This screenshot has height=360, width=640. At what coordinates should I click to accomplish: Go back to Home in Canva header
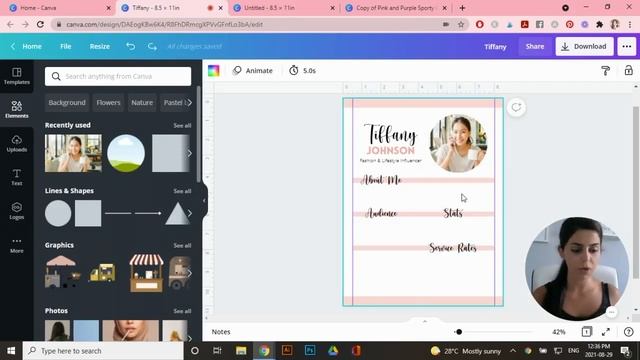click(27, 47)
